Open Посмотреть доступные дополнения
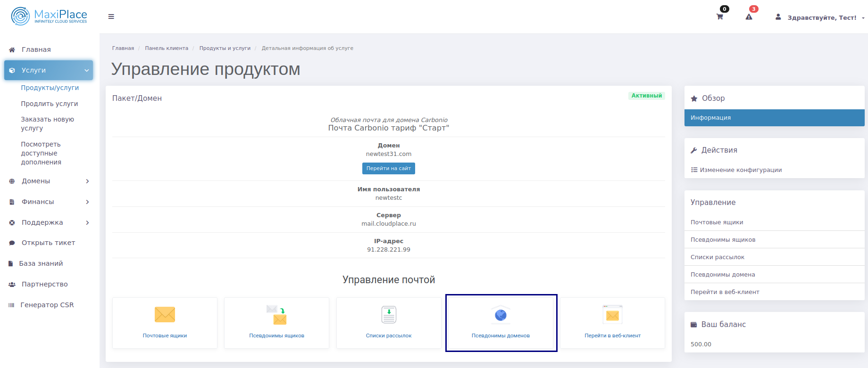Image resolution: width=868 pixels, height=368 pixels. coord(41,153)
